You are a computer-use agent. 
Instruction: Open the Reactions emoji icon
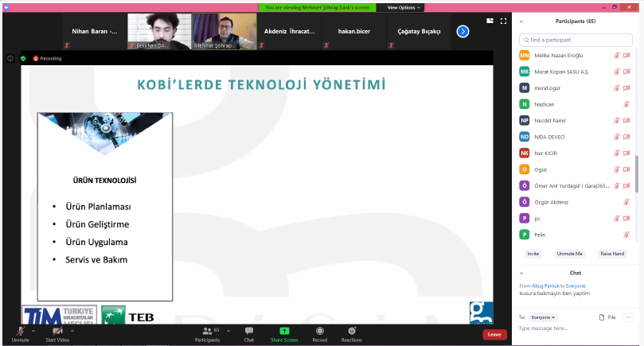point(351,331)
